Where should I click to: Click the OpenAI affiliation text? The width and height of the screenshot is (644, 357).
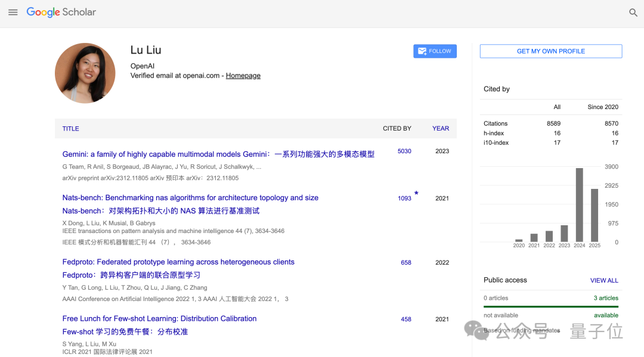(142, 66)
